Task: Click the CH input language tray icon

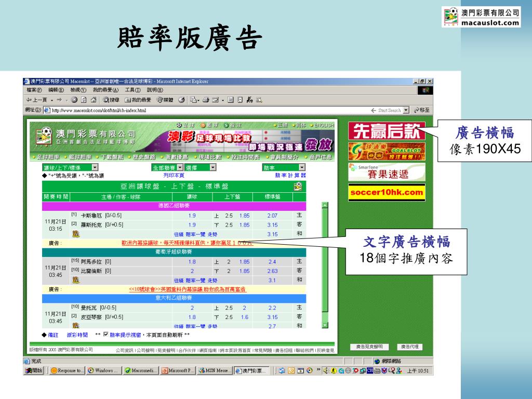Action: tap(370, 370)
